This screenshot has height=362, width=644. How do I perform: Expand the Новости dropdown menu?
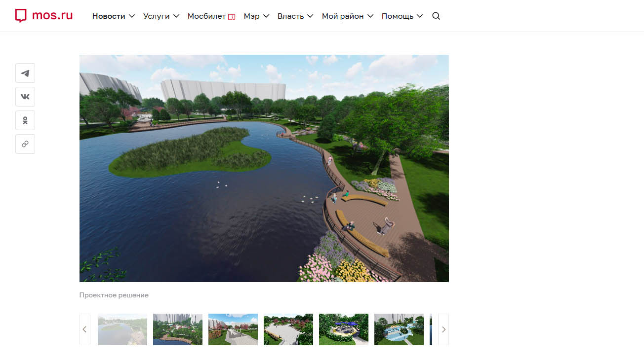114,16
